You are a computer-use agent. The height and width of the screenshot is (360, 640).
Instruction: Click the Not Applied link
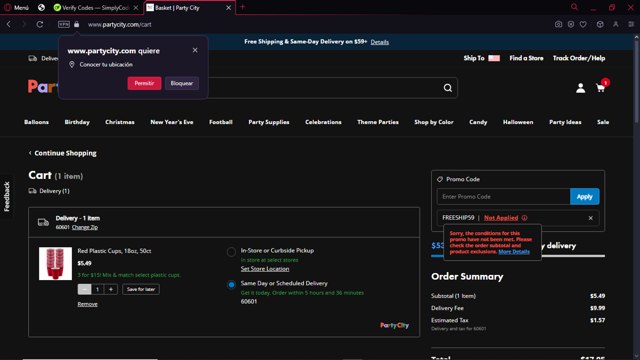point(501,218)
